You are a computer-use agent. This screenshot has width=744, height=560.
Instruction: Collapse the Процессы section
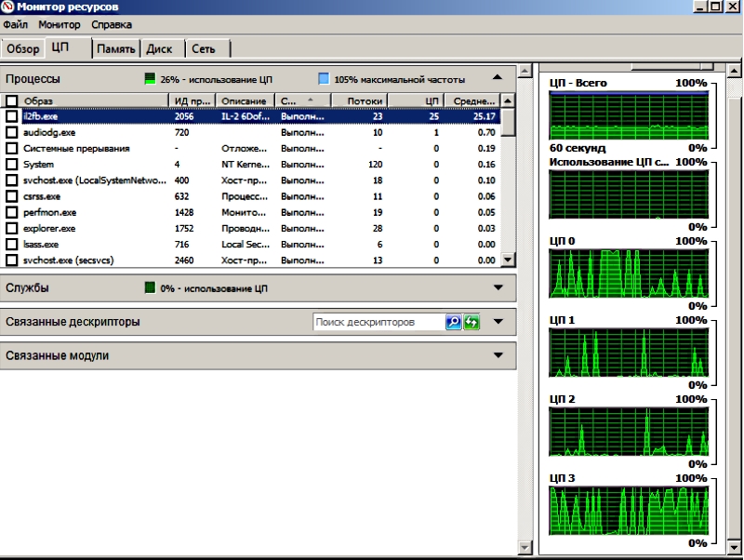[498, 78]
